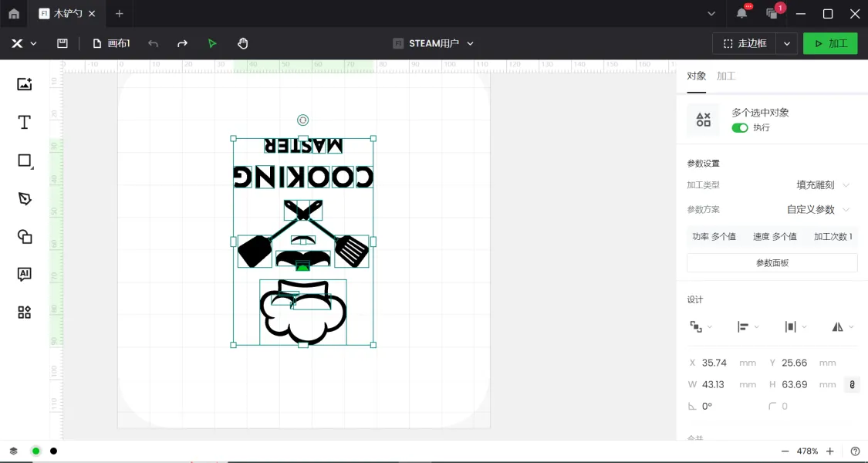Start processing with the green 加工 button
This screenshot has height=463, width=868.
[x=830, y=44]
